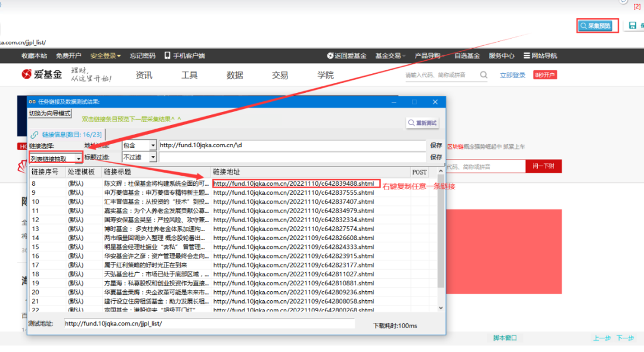Screen dimensions: 644x352
Task: Select row 17 属于红利策略 title
Action: coord(145,265)
